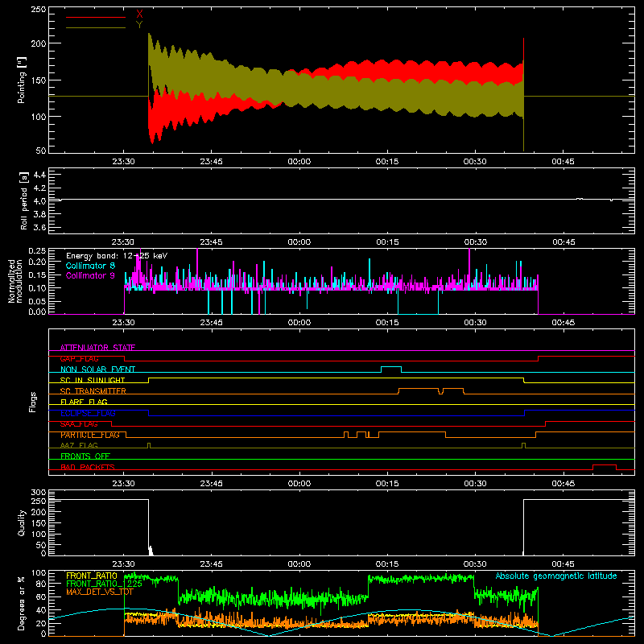The width and height of the screenshot is (644, 644).
Task: Click the Flags axis title
Action: coord(32,402)
